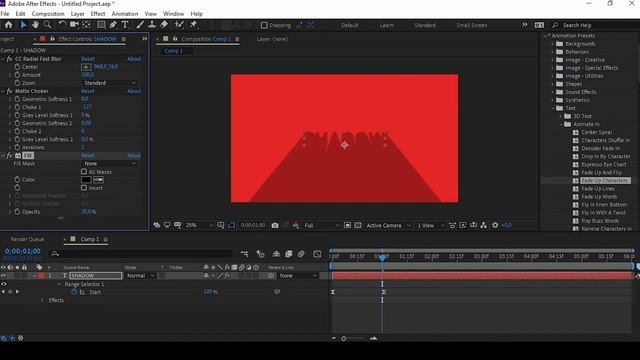Open the File menu

click(5, 13)
